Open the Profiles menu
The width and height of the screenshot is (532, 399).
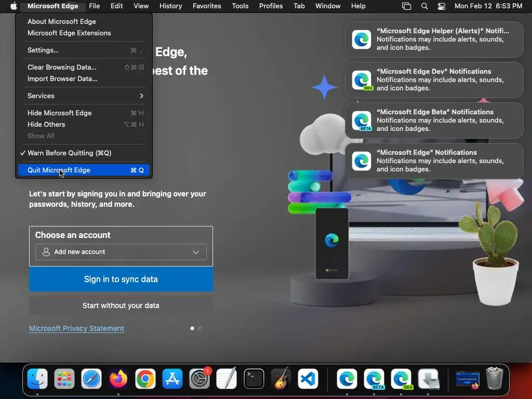[271, 6]
